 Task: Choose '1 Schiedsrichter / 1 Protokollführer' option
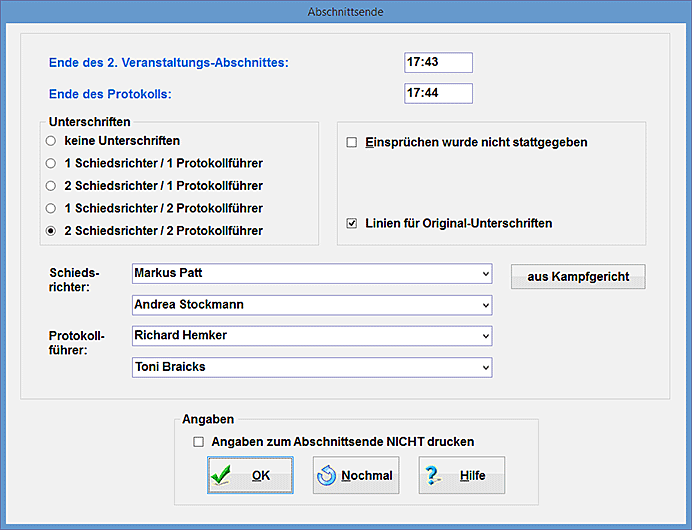pos(51,163)
